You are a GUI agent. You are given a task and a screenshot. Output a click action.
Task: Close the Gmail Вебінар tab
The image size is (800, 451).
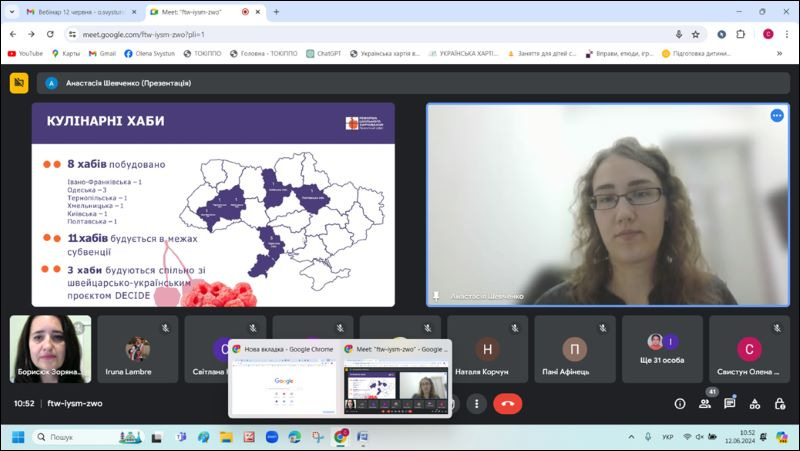134,12
